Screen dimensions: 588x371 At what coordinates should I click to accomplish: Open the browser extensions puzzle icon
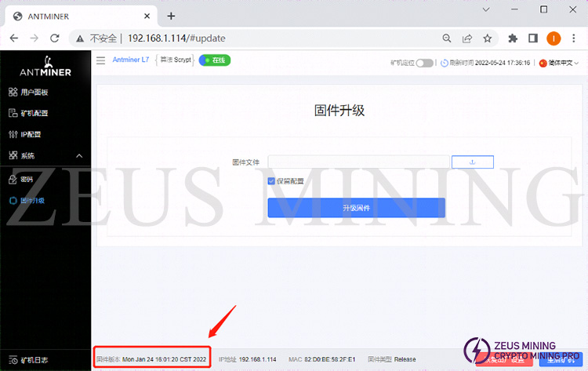513,38
